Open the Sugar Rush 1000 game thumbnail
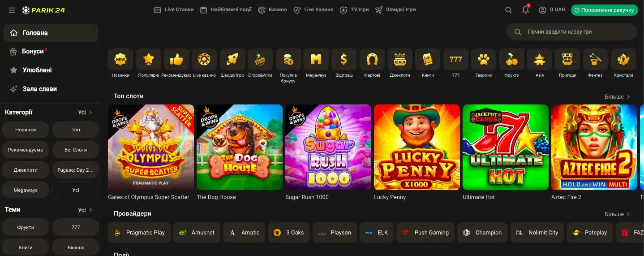The image size is (644, 256). coord(328,148)
